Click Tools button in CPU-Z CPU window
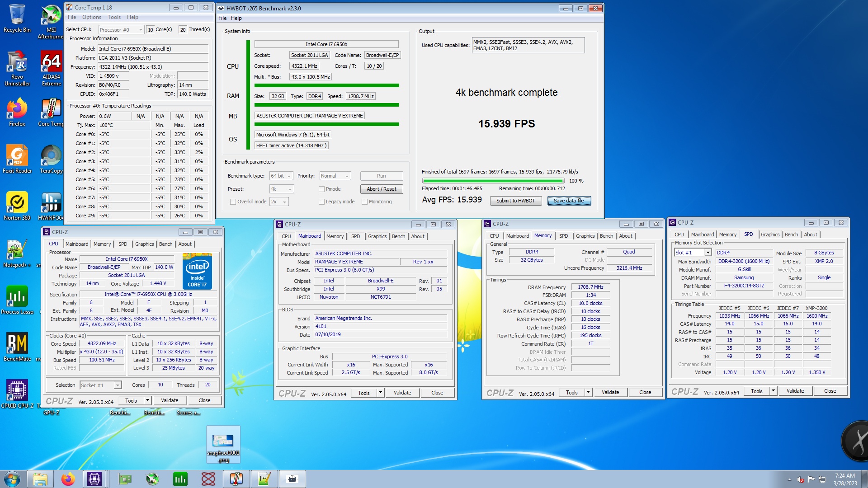 pos(131,401)
